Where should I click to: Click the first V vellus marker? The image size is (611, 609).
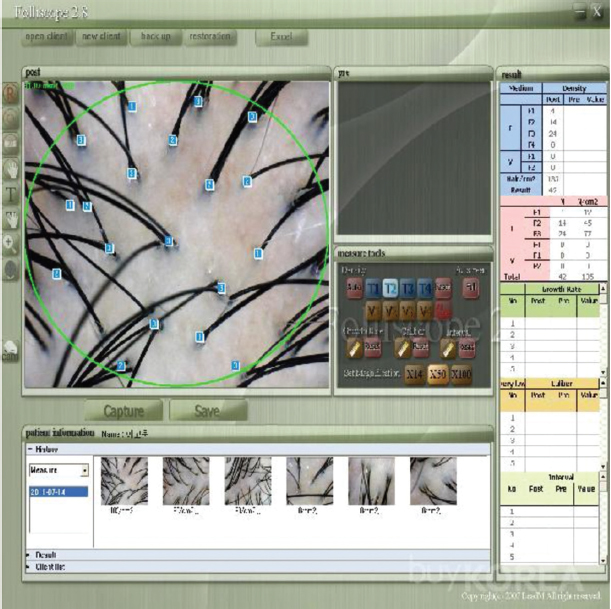pos(373,311)
